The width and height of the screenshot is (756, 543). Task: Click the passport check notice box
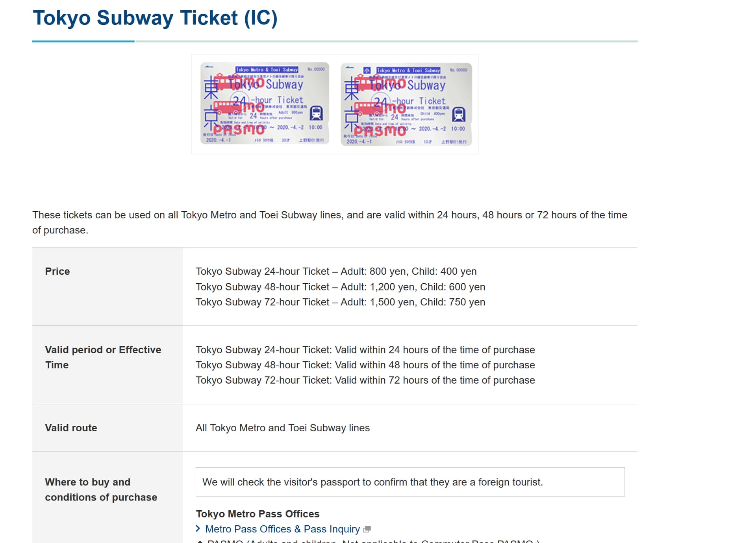pyautogui.click(x=410, y=482)
